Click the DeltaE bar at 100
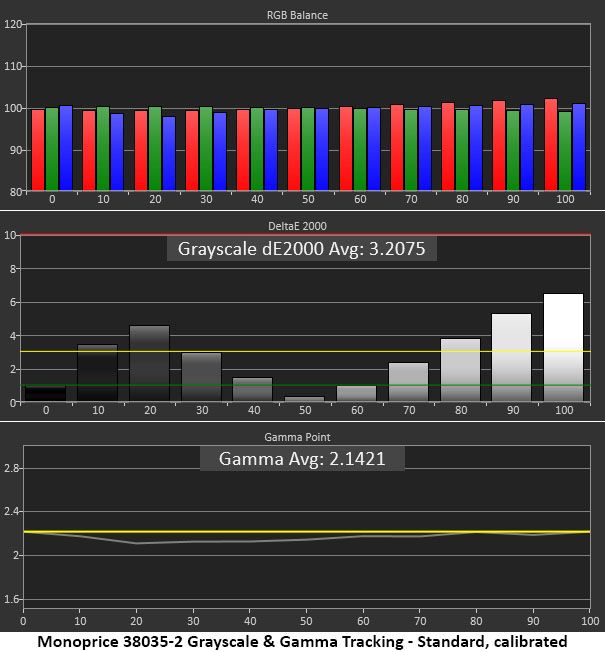The width and height of the screenshot is (605, 652). pos(563,348)
